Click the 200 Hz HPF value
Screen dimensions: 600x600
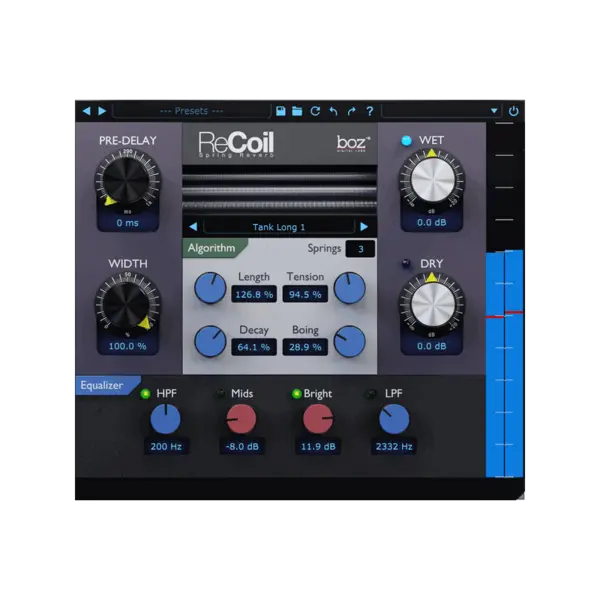tap(166, 446)
